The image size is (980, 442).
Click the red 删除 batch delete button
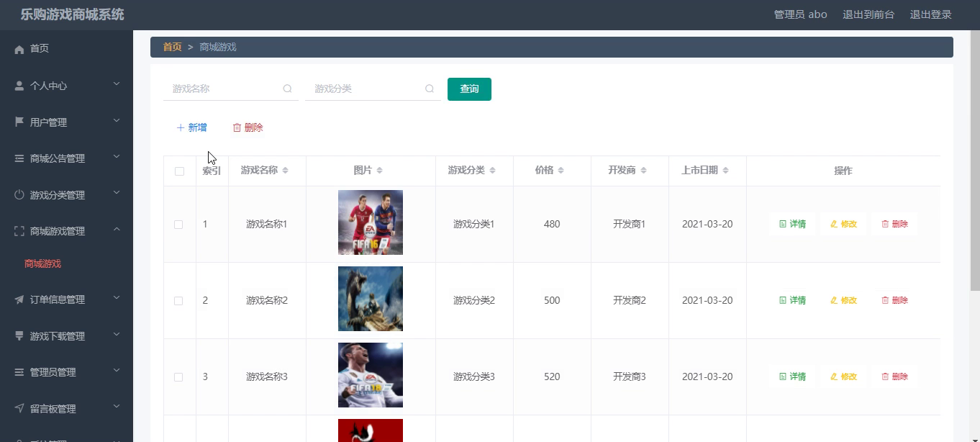point(248,127)
